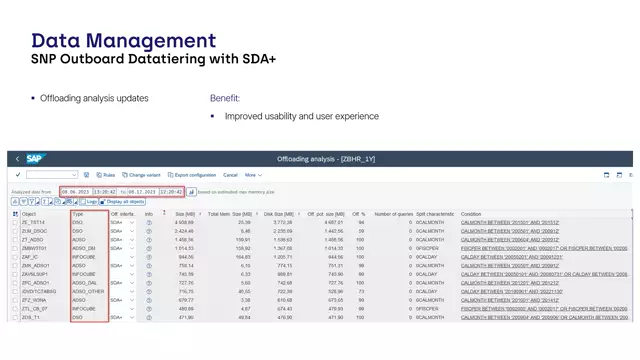Click the Rules toolbar item
Image resolution: width=640 pixels, height=360 pixels.
106,175
